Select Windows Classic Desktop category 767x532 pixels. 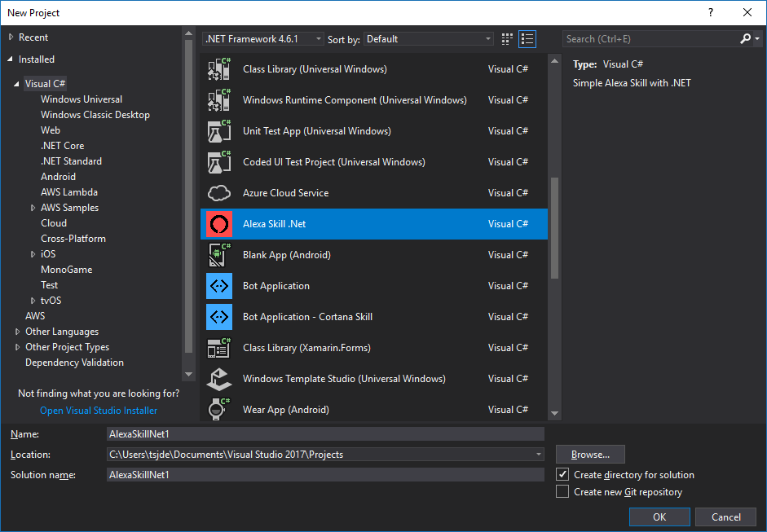click(95, 115)
